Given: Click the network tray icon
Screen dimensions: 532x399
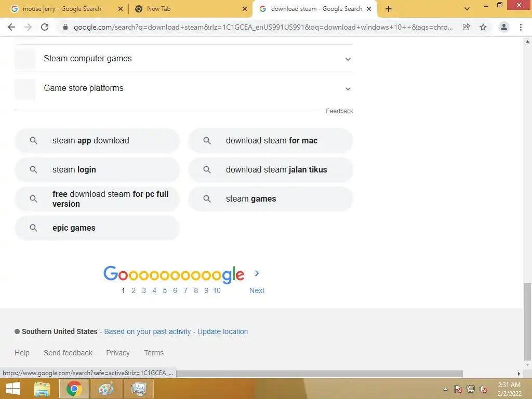Looking at the screenshot, I should (x=471, y=389).
